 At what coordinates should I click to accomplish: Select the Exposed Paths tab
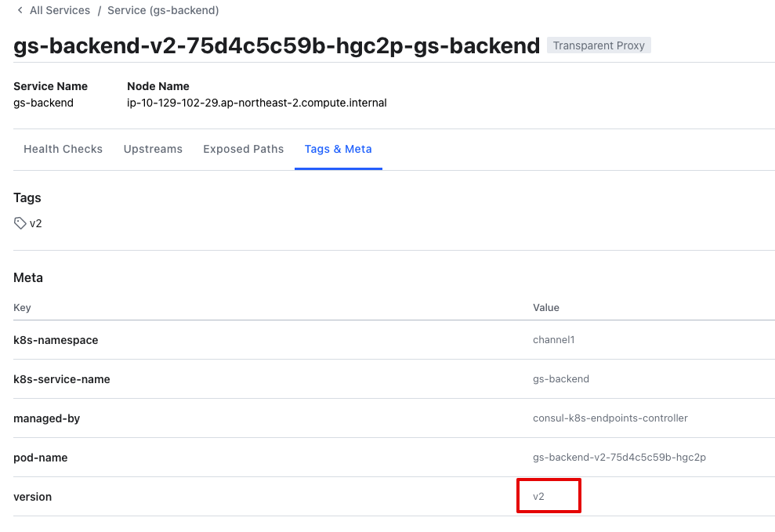click(243, 149)
